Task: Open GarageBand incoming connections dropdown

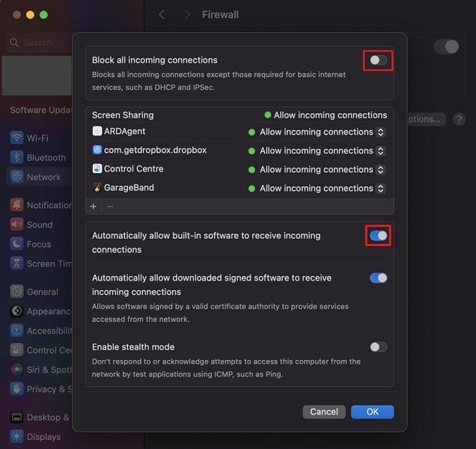Action: pyautogui.click(x=380, y=189)
